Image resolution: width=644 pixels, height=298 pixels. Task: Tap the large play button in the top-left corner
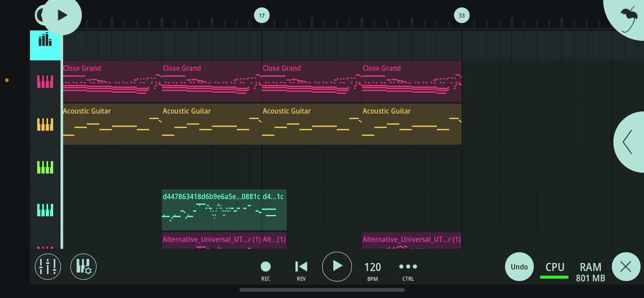62,15
